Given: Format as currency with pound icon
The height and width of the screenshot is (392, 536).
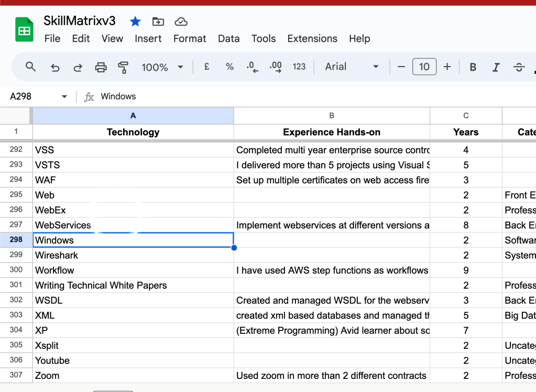Looking at the screenshot, I should click(207, 67).
